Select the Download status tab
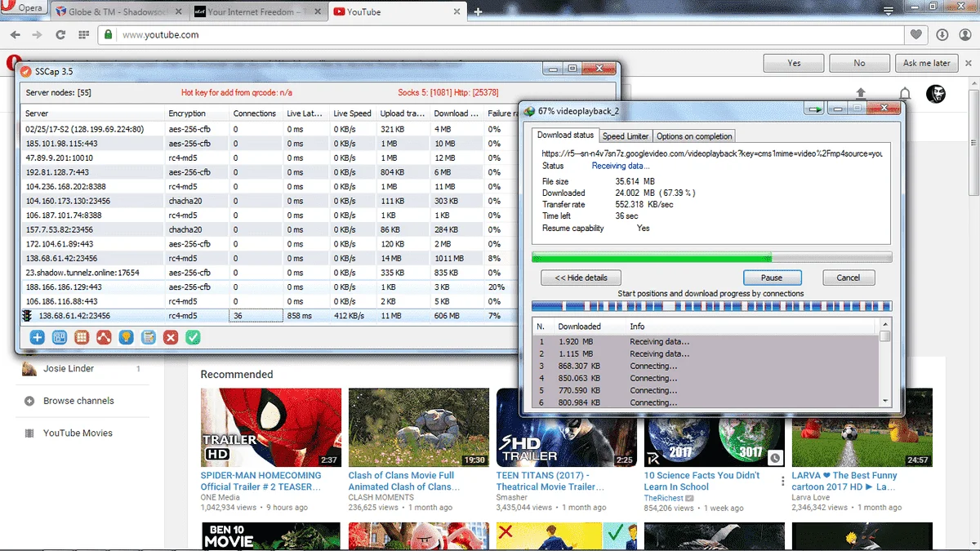This screenshot has width=980, height=551. pyautogui.click(x=565, y=135)
